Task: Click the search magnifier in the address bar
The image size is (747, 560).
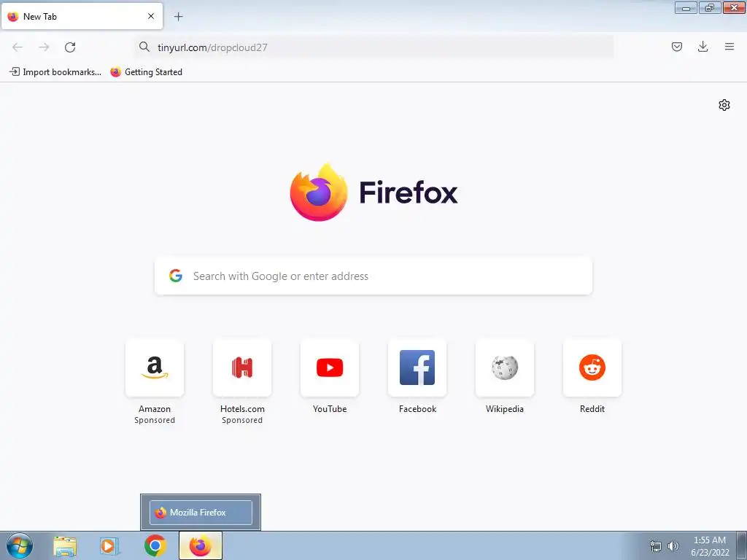Action: (x=144, y=47)
